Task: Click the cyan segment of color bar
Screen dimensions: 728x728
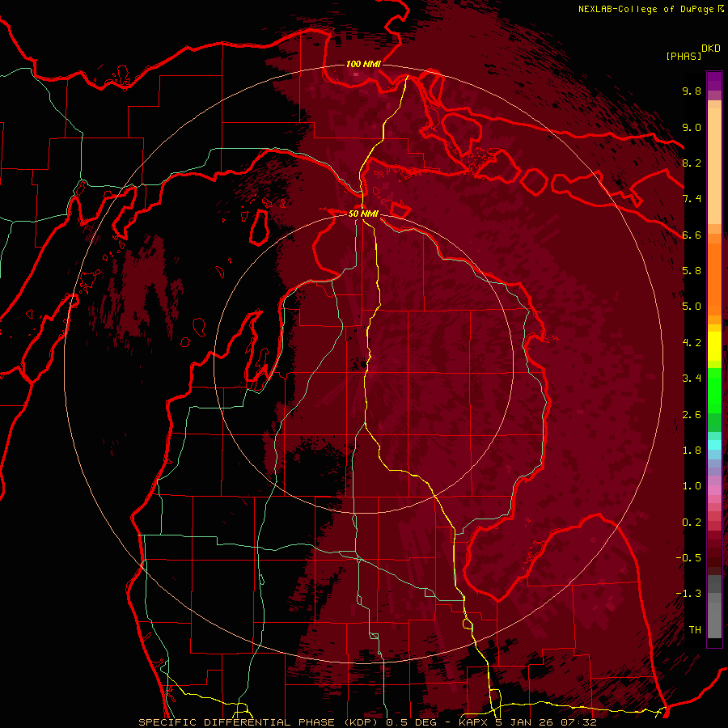Action: [x=714, y=445]
